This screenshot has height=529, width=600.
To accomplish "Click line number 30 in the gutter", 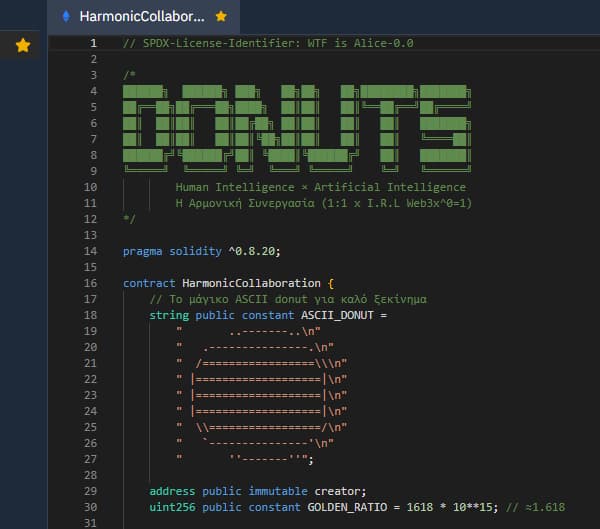I will pyautogui.click(x=90, y=507).
